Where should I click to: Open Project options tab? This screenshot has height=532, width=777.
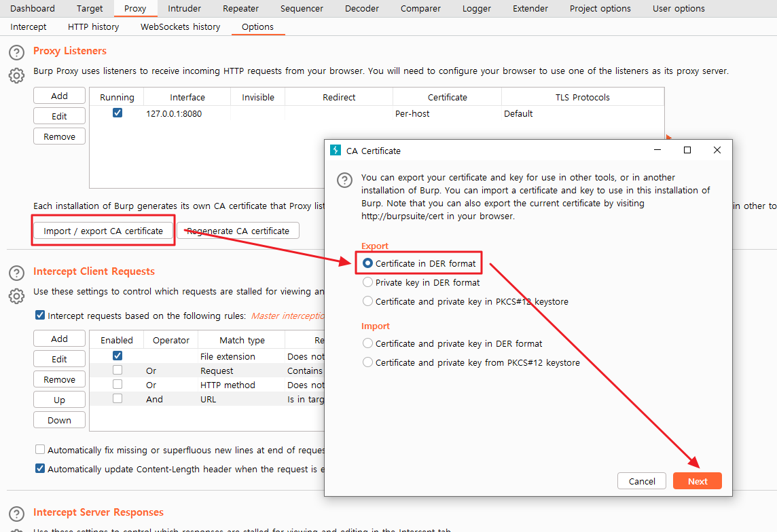point(600,8)
